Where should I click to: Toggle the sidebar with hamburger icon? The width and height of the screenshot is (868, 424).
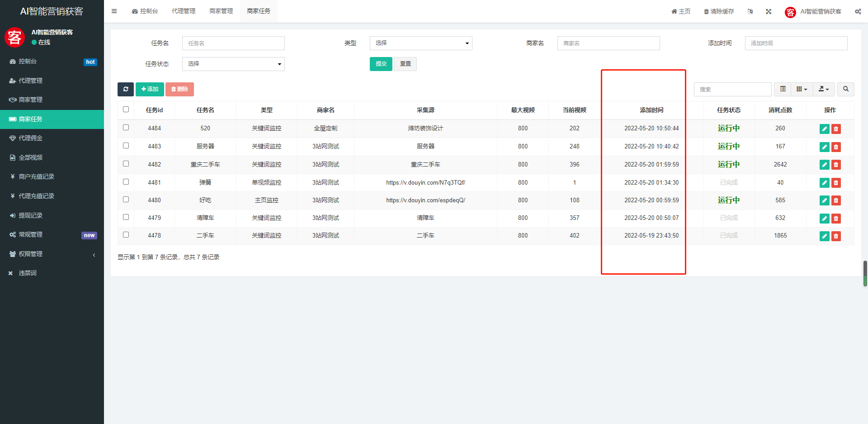[x=114, y=11]
